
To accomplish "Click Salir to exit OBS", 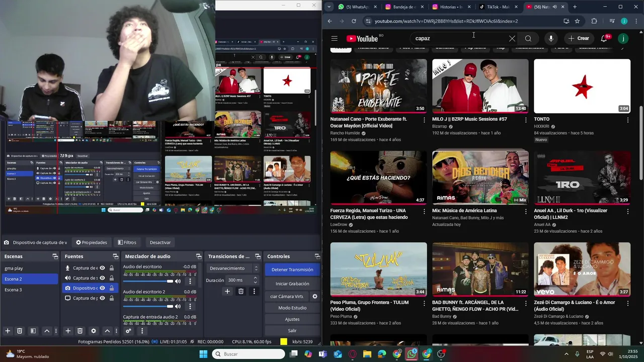I will [x=292, y=331].
